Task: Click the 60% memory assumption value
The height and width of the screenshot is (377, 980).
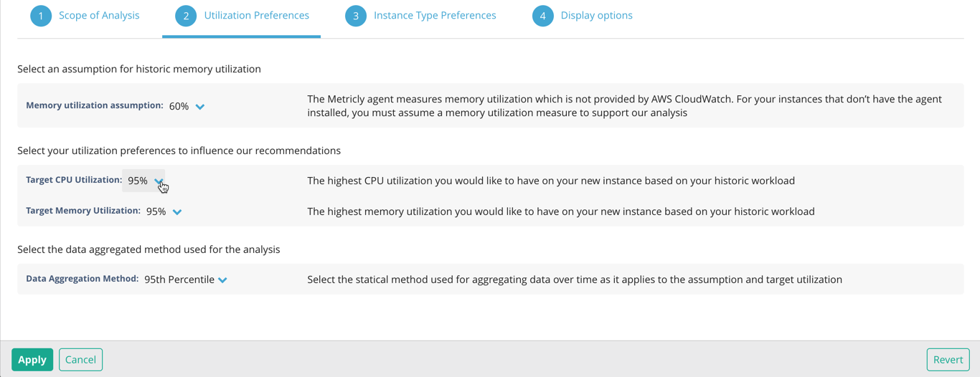Action: [179, 106]
